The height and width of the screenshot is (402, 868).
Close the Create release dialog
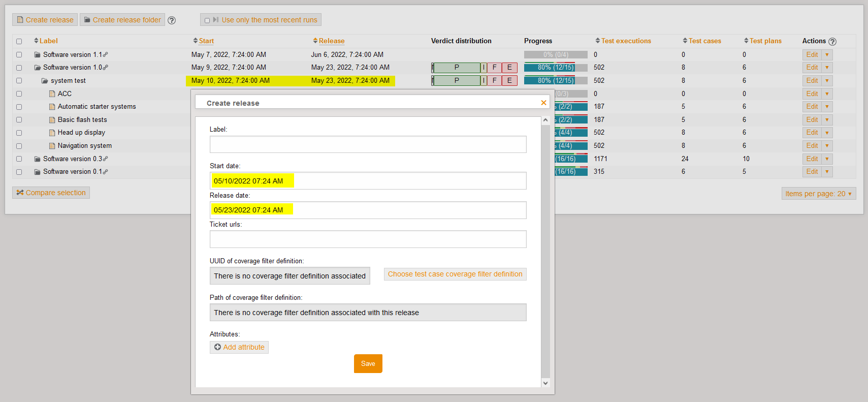[x=543, y=103]
